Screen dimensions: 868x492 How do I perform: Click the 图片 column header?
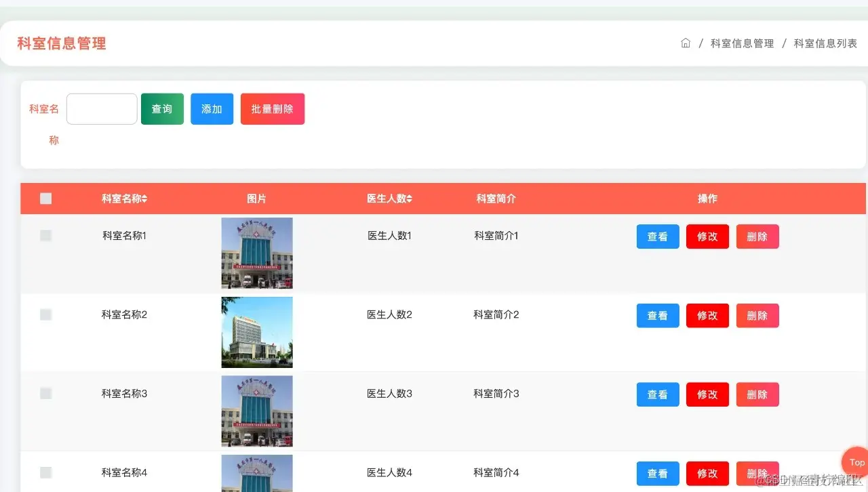point(256,199)
